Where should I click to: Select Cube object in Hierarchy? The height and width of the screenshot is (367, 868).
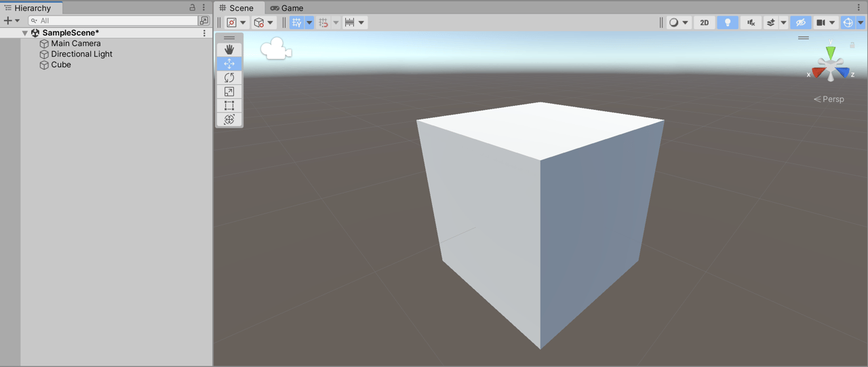coord(61,65)
